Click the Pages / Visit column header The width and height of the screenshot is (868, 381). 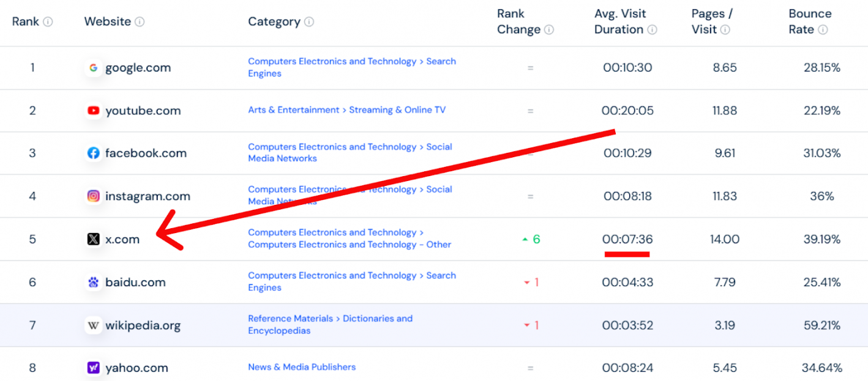coord(712,21)
